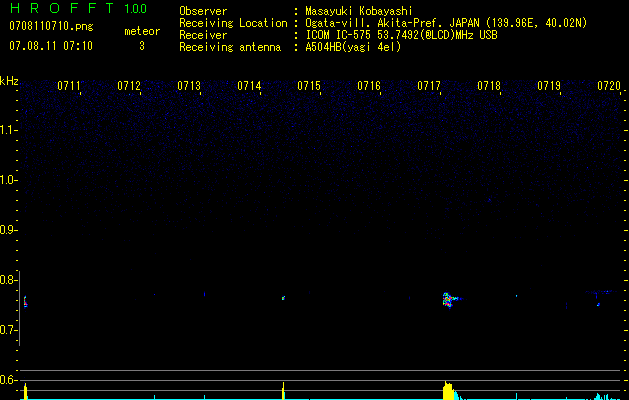This screenshot has width=629, height=400.
Task: Click the 0714 time marker
Action: pyautogui.click(x=249, y=85)
